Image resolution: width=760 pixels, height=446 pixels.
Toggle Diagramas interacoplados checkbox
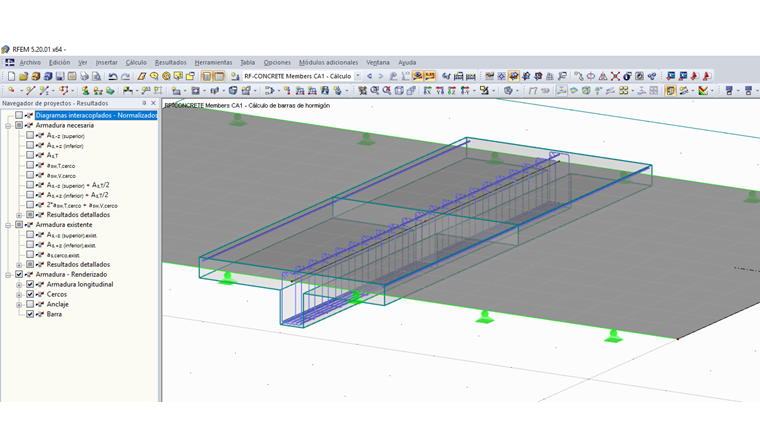[x=19, y=115]
